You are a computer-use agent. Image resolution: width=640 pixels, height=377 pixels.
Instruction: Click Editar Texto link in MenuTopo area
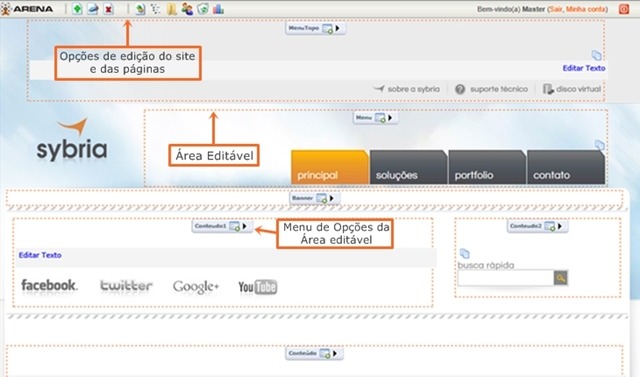click(584, 68)
